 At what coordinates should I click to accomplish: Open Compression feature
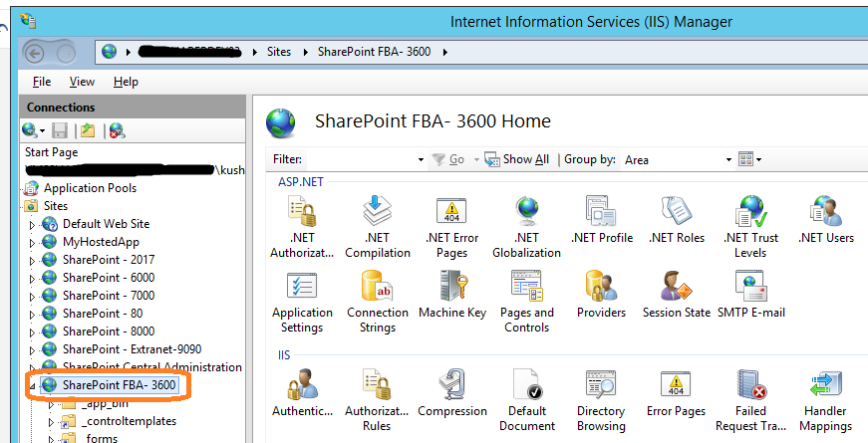[x=452, y=394]
